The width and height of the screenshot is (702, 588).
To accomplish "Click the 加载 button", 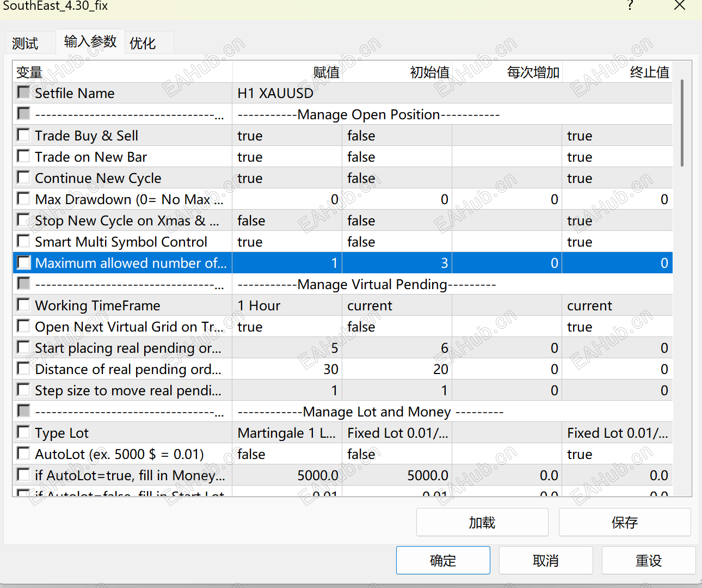I will point(482,523).
